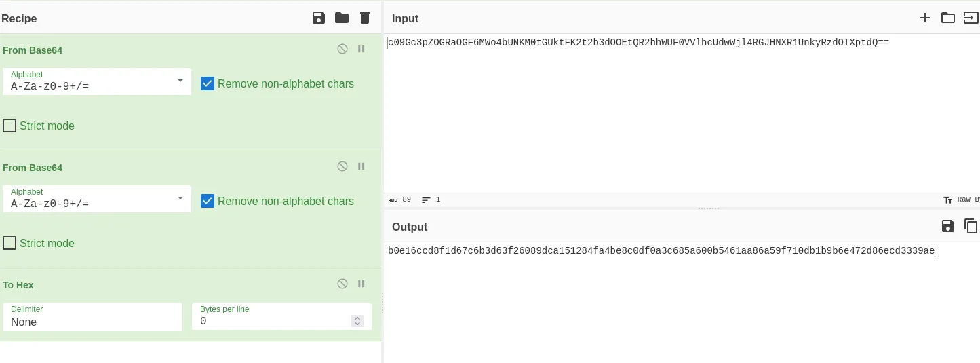Viewport: 980px width, 363px height.
Task: Set breakpoint on To Hex operation
Action: pyautogui.click(x=361, y=284)
